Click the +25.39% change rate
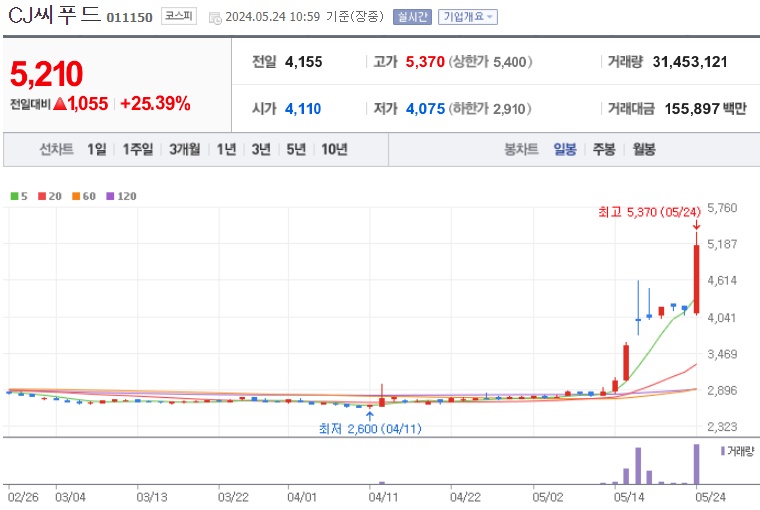The image size is (760, 510). point(155,104)
